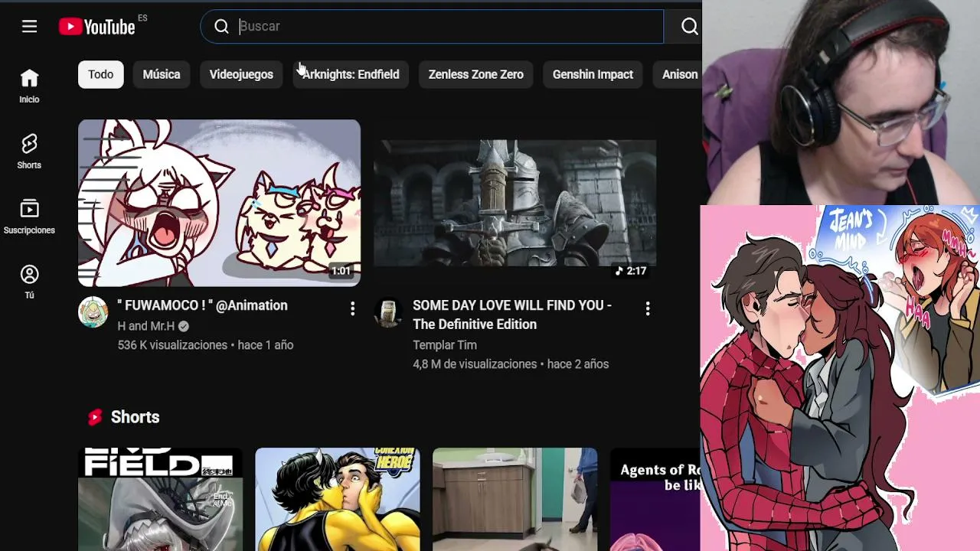Go to H and Mr.H channel name
980x551 pixels.
(x=146, y=326)
